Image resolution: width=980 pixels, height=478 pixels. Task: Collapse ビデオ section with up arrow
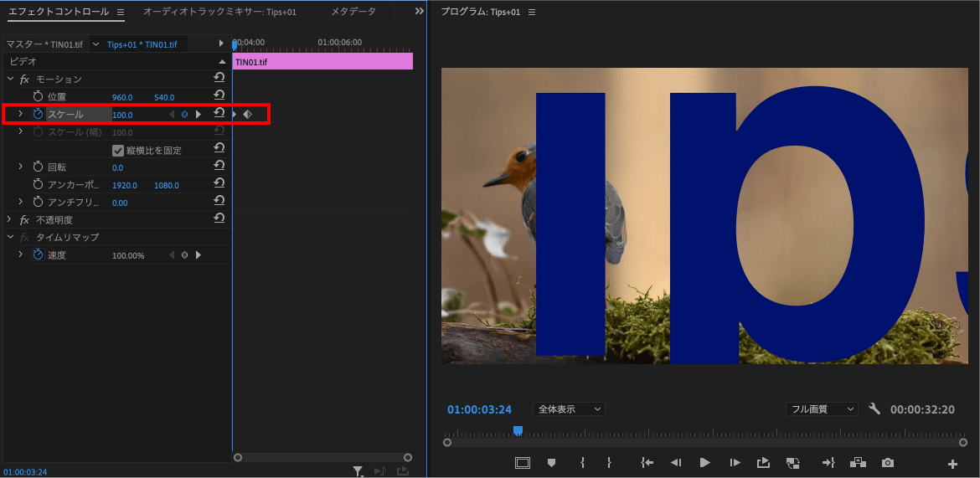tap(222, 61)
